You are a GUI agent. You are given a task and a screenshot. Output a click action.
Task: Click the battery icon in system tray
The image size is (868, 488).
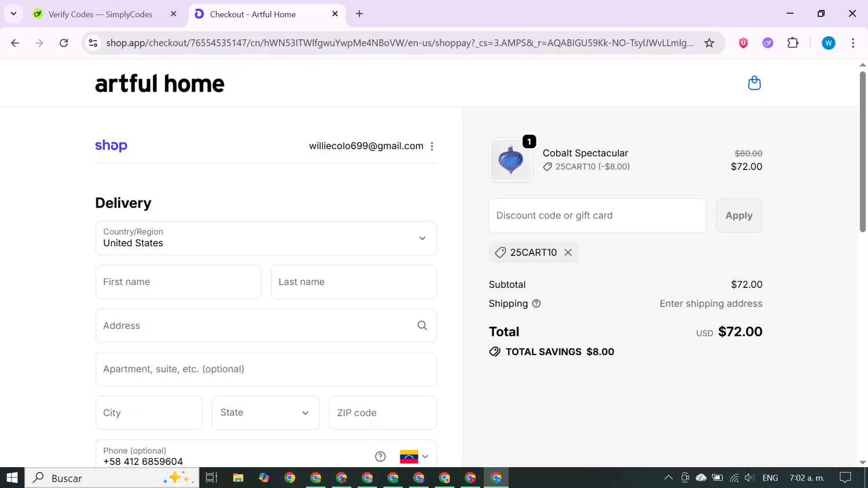718,478
